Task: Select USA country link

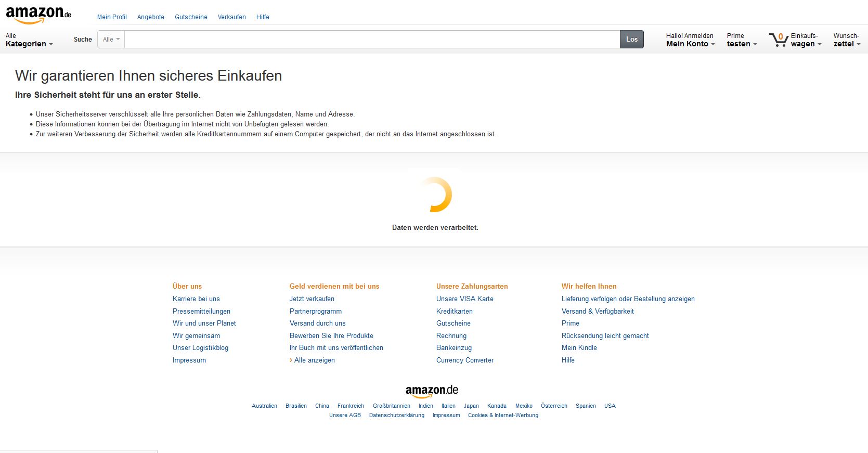Action: tap(610, 406)
